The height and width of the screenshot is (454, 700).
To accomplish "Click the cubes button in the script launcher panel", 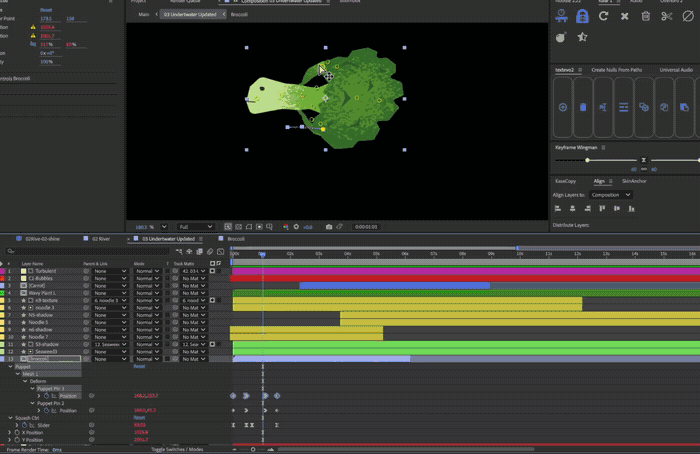I will [x=644, y=107].
